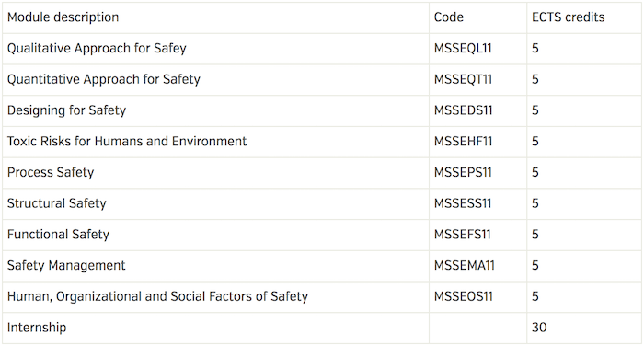Click the code MSSEQT11
This screenshot has width=644, height=346.
point(463,79)
